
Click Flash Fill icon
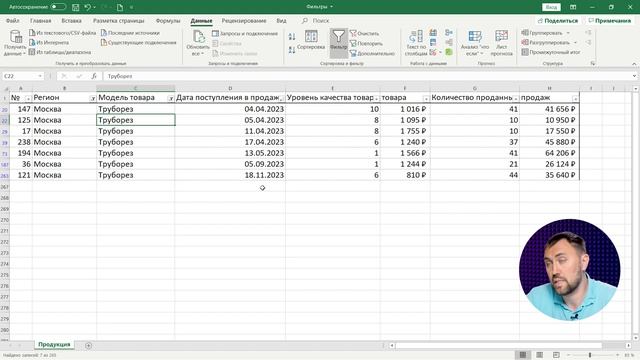coord(433,33)
